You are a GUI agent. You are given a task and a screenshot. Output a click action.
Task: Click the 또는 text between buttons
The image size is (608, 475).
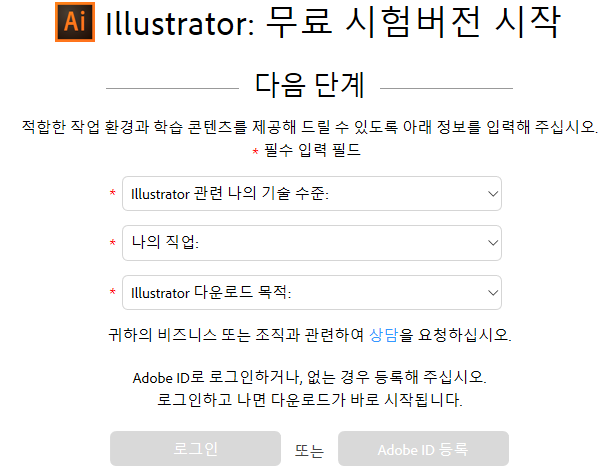point(309,451)
